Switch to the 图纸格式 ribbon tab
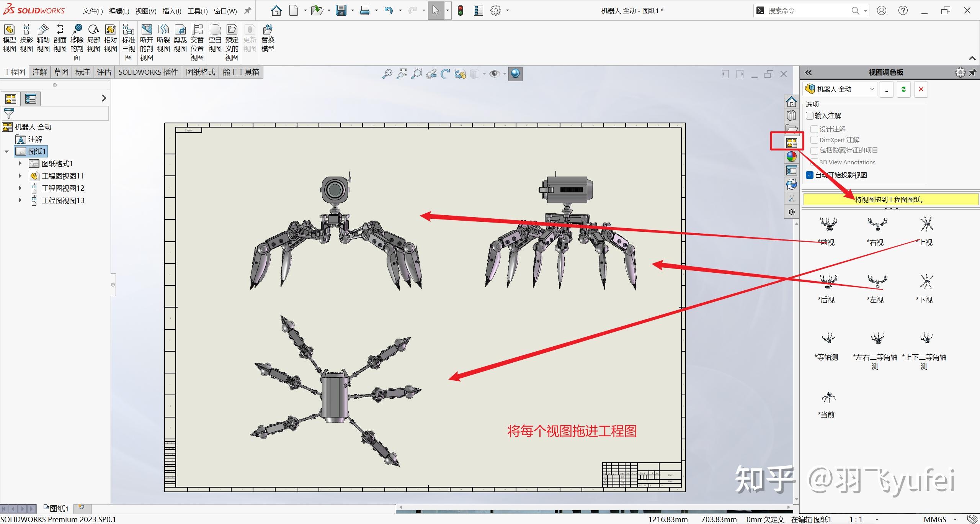Image resolution: width=980 pixels, height=524 pixels. pyautogui.click(x=201, y=72)
